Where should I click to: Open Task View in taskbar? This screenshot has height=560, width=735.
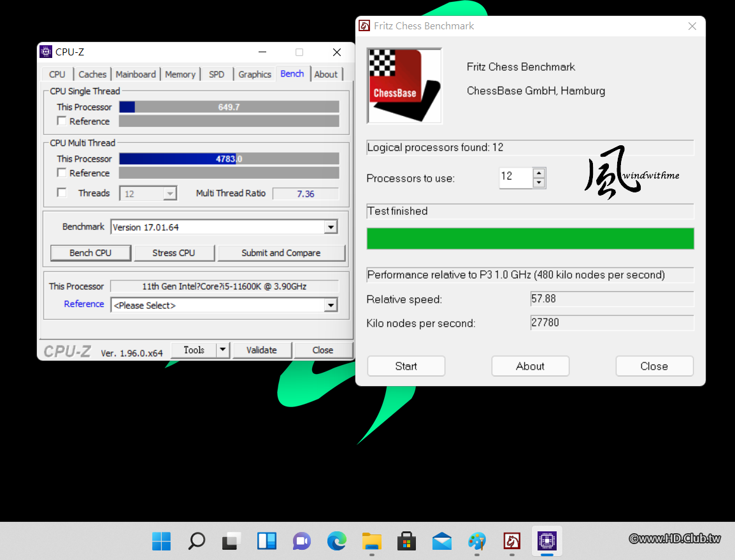[232, 541]
